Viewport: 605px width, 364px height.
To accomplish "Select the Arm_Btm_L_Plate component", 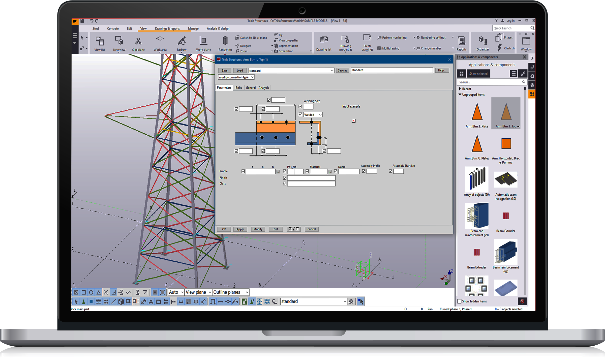I will click(477, 115).
